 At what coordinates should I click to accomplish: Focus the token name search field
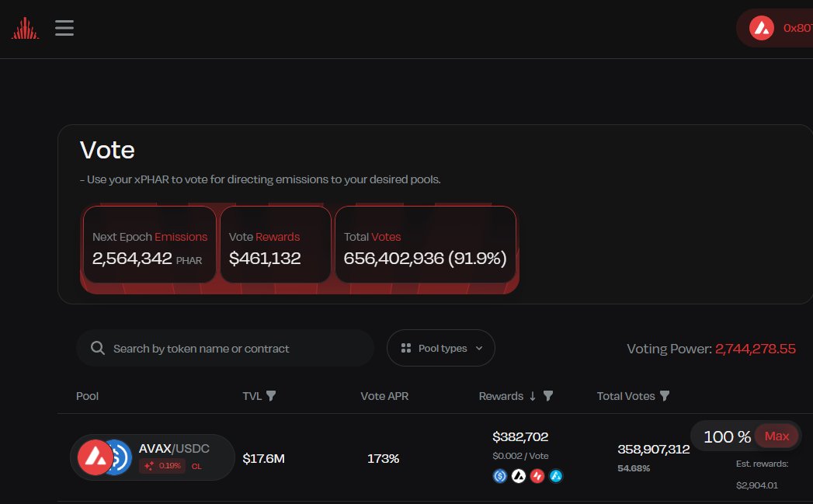pos(225,348)
